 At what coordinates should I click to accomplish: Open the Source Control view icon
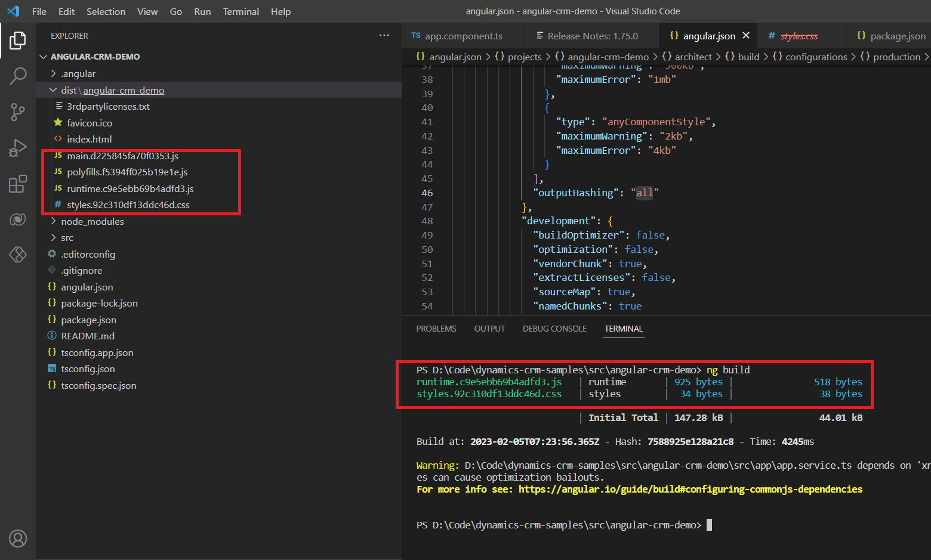pos(18,112)
